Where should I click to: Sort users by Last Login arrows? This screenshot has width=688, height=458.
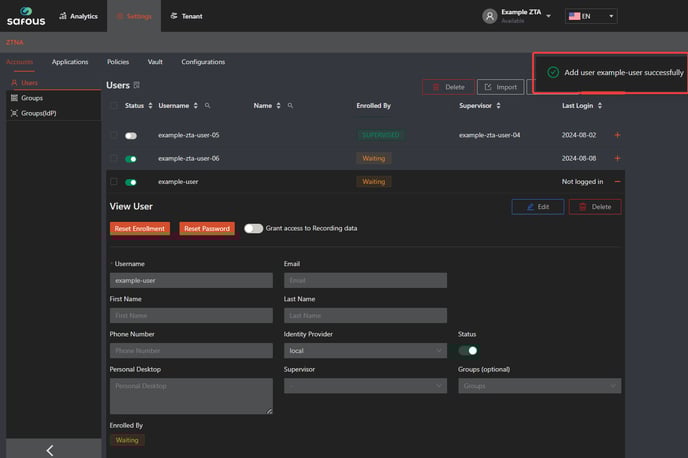click(599, 105)
